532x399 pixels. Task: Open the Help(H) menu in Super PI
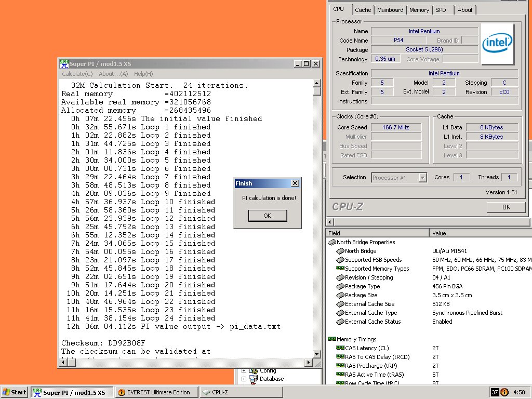point(143,74)
